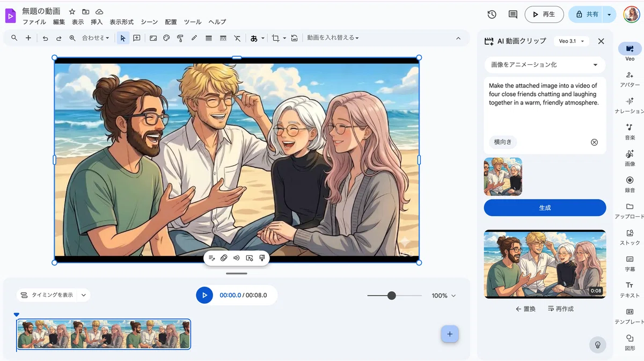Open the theme palette icon
Viewport: 644px width, 361px height.
coord(166,38)
